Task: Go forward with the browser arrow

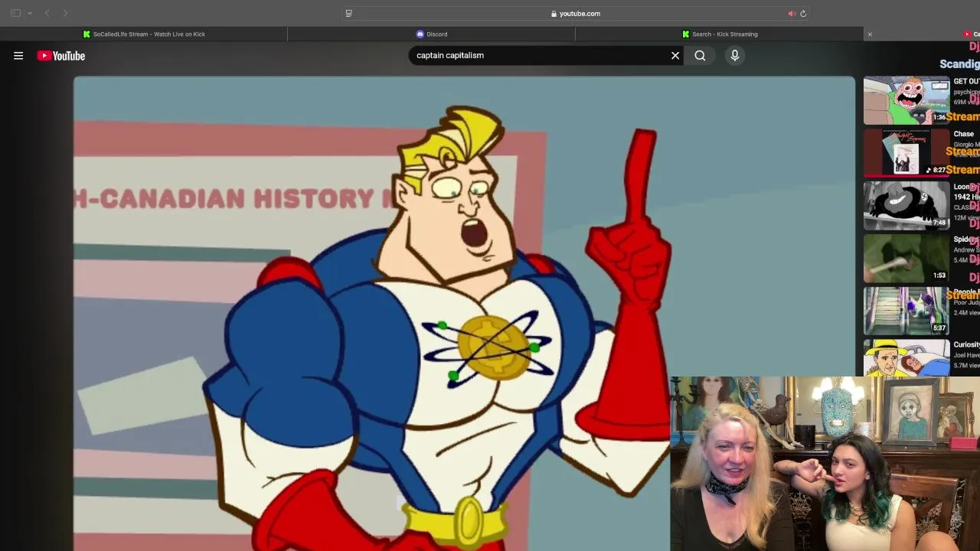Action: 65,13
